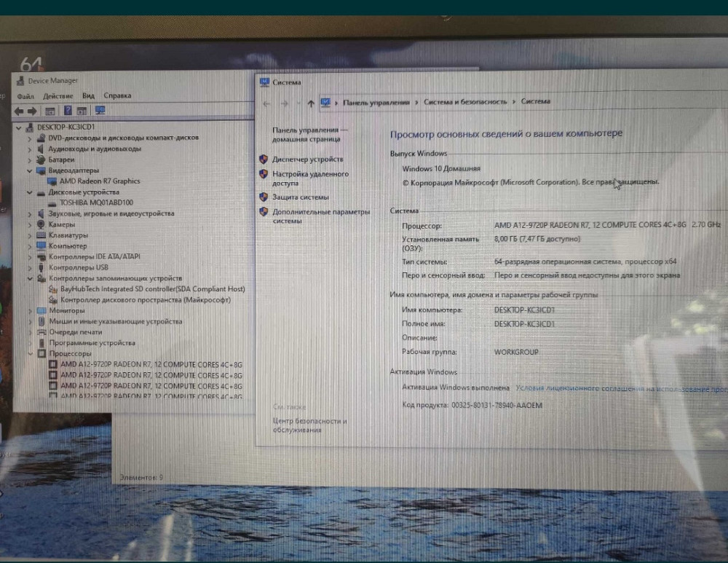This screenshot has width=728, height=563.
Task: Click the back arrow in the System window
Action: 266,103
